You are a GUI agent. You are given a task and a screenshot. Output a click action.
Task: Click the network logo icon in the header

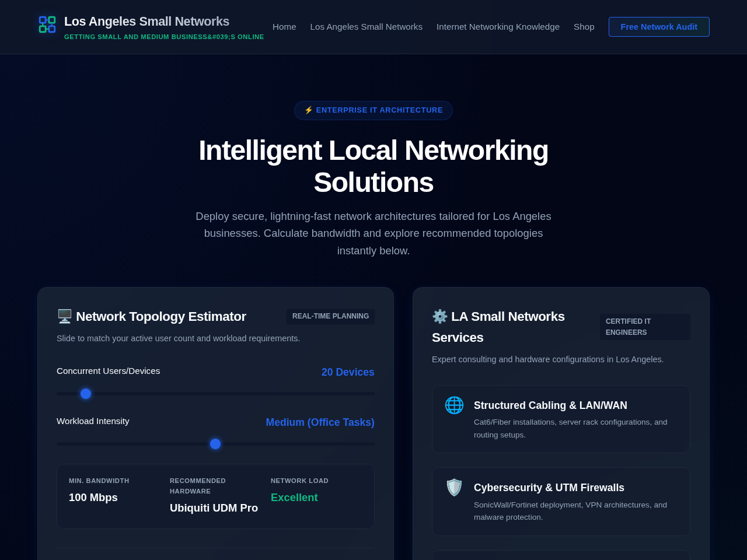(47, 24)
